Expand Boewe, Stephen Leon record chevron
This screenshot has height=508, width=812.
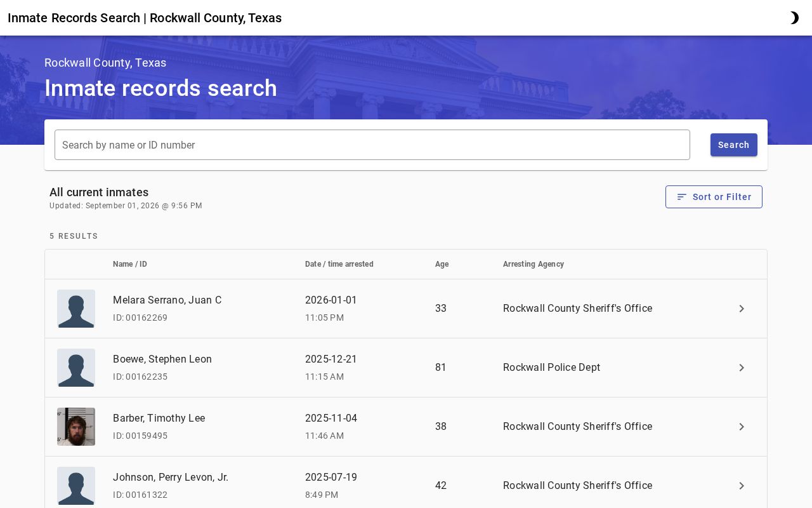[742, 368]
